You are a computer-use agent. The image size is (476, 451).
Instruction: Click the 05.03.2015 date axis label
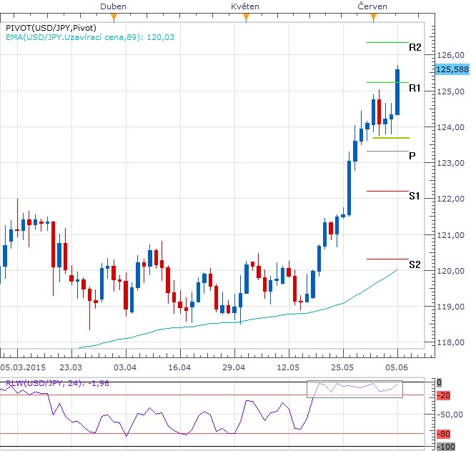(23, 367)
